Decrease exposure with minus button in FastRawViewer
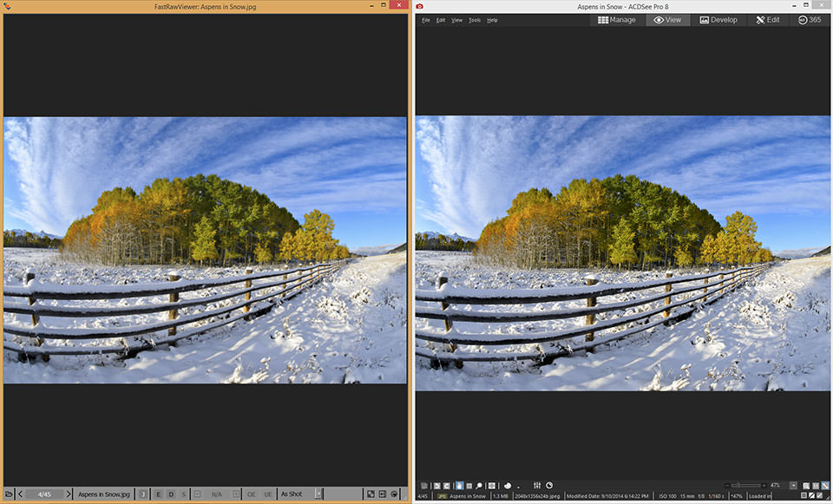833x504 pixels. (x=197, y=494)
